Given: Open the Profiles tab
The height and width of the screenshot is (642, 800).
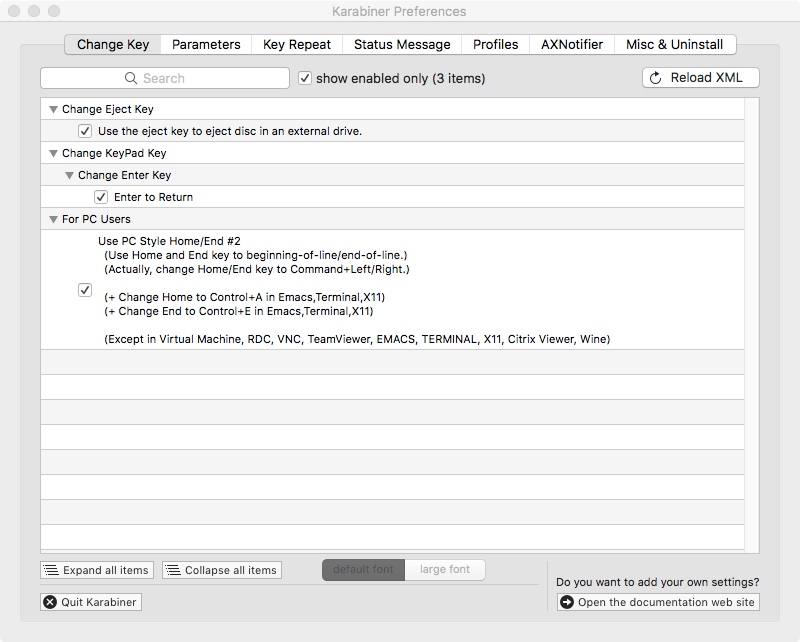Looking at the screenshot, I should 495,44.
